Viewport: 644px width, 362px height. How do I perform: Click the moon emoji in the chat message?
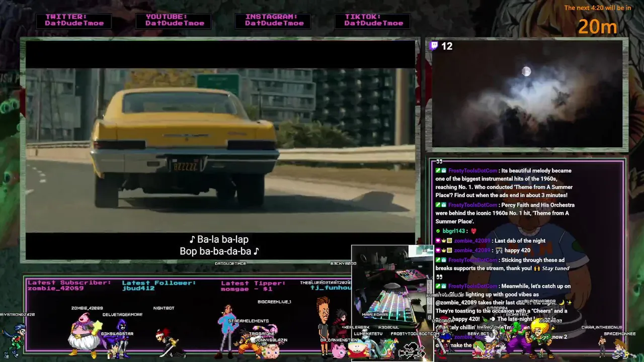point(562,303)
